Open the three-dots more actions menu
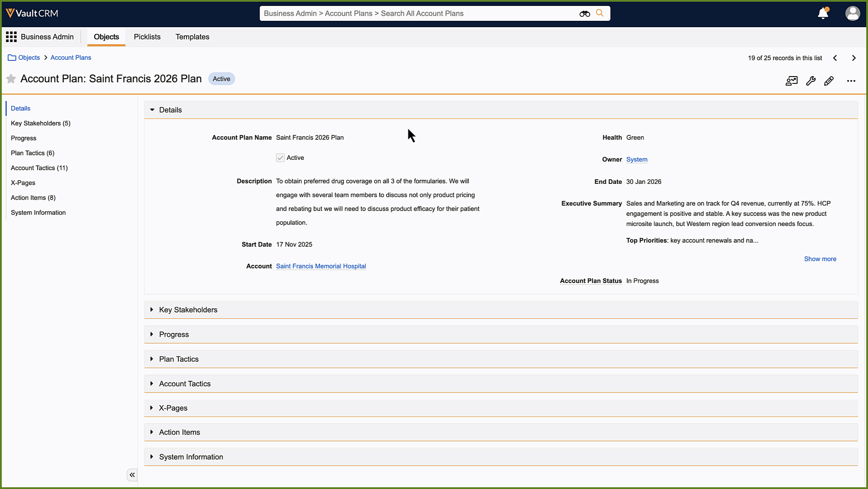This screenshot has width=868, height=489. point(851,81)
